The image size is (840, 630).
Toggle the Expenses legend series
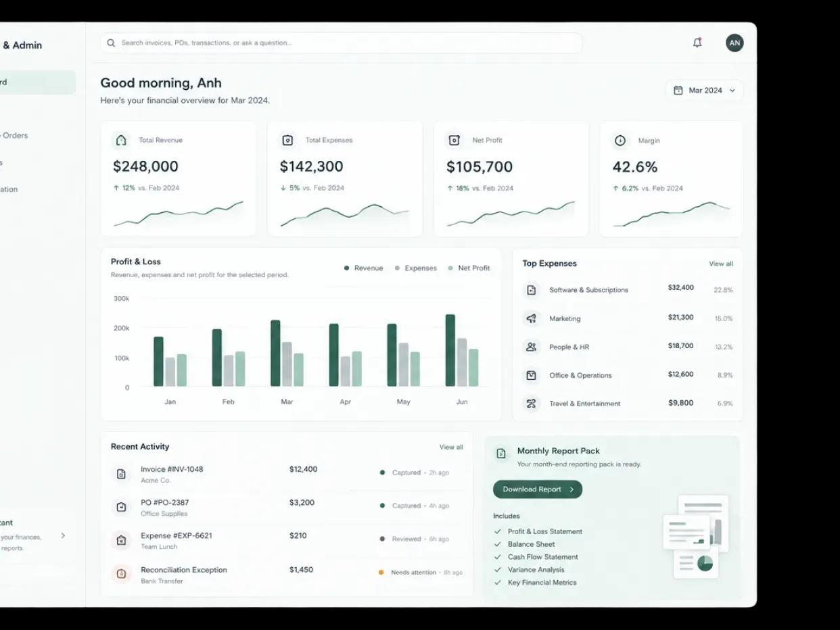point(415,268)
